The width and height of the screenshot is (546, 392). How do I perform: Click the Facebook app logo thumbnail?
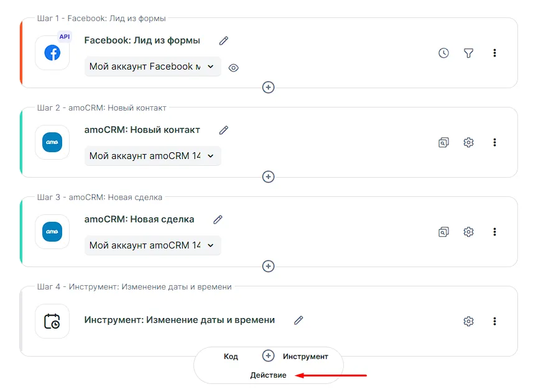coord(52,53)
